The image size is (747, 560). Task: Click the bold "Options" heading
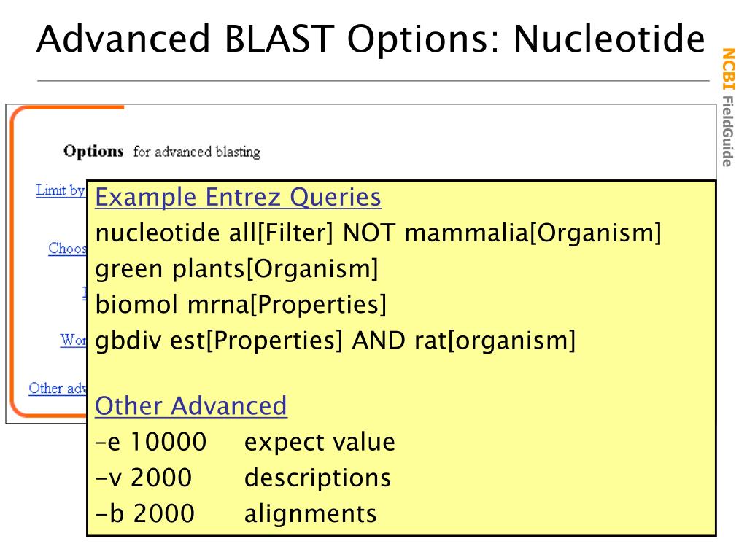93,152
